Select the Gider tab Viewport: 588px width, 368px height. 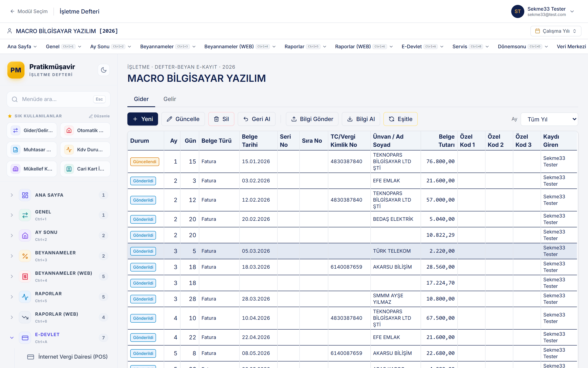click(x=141, y=99)
